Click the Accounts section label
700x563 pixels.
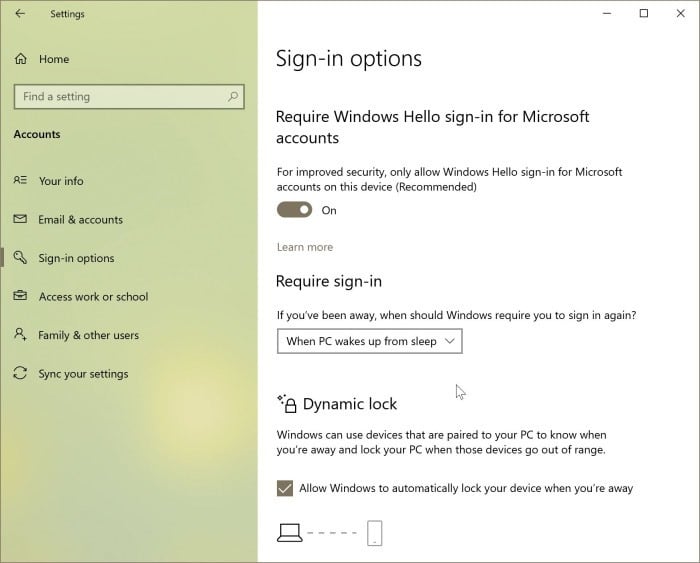coord(37,134)
